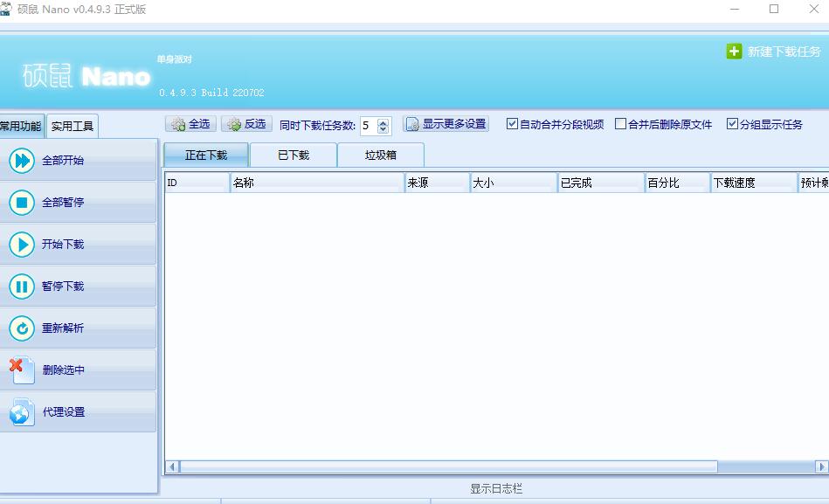Click the 来源 column header
This screenshot has width=829, height=504.
tap(438, 183)
